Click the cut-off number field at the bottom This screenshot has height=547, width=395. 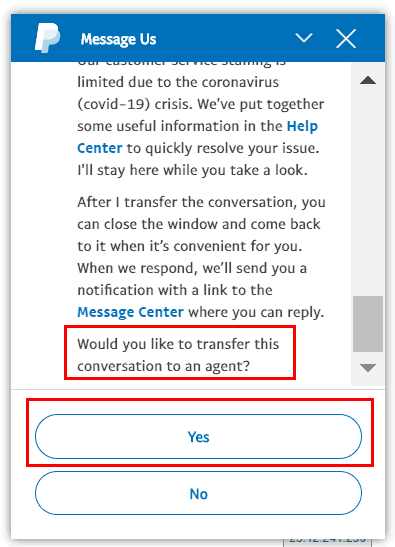click(327, 542)
